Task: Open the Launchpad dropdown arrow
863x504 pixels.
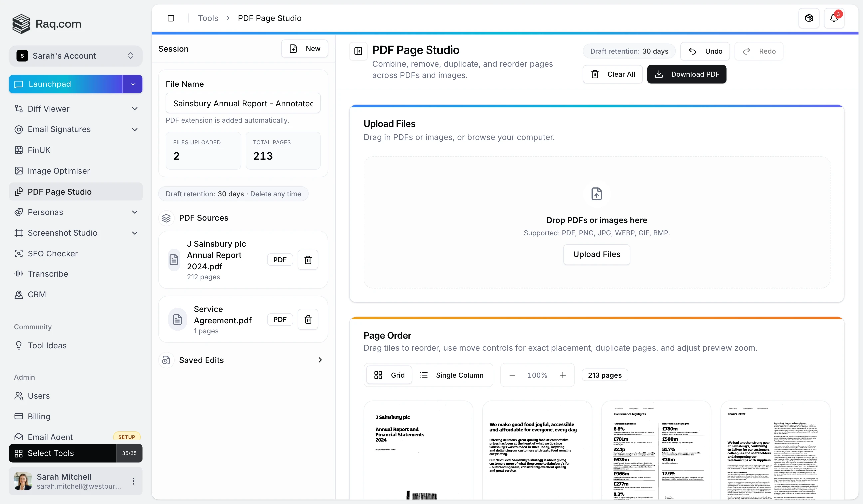Action: click(132, 84)
